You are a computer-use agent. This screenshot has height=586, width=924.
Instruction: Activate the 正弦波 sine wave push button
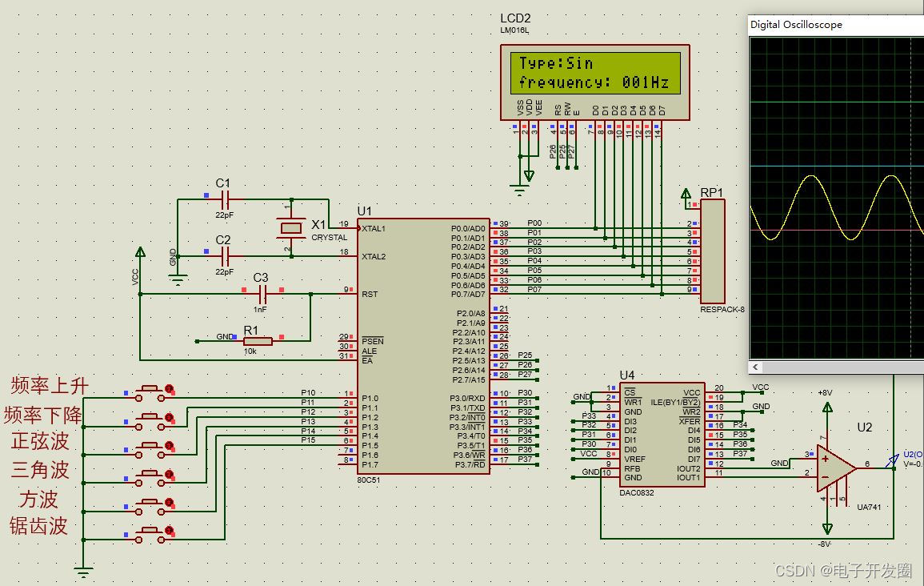150,450
